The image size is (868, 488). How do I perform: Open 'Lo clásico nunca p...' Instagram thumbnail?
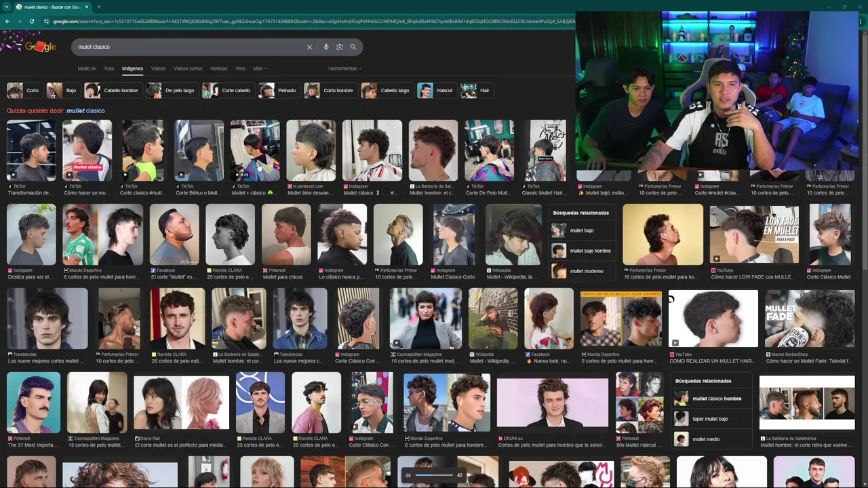[342, 235]
